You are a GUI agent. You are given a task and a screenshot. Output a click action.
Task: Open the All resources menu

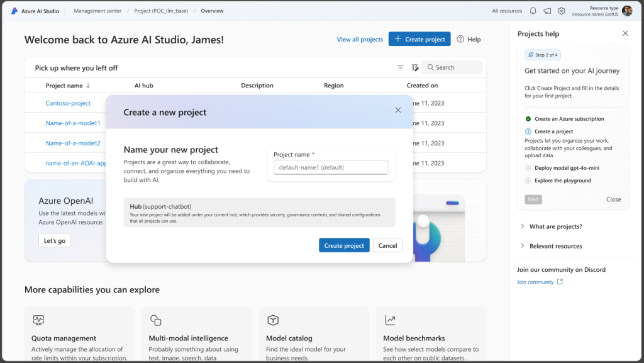(507, 11)
